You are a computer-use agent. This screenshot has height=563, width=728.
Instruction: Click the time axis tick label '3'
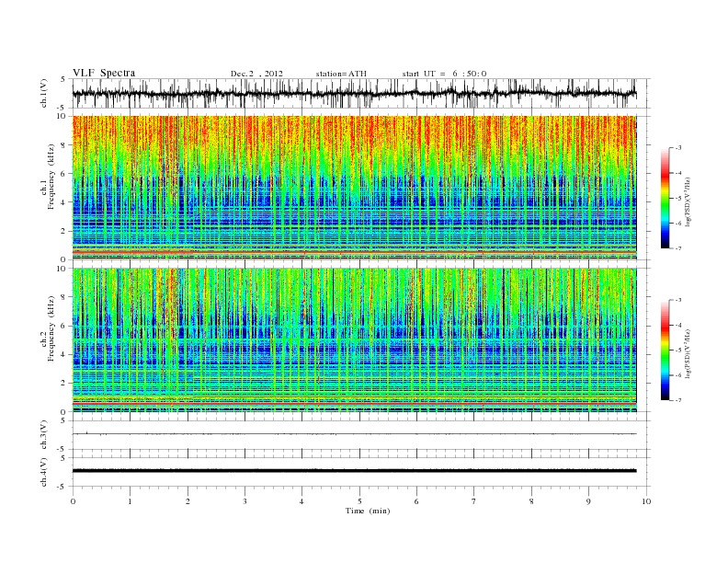click(245, 501)
